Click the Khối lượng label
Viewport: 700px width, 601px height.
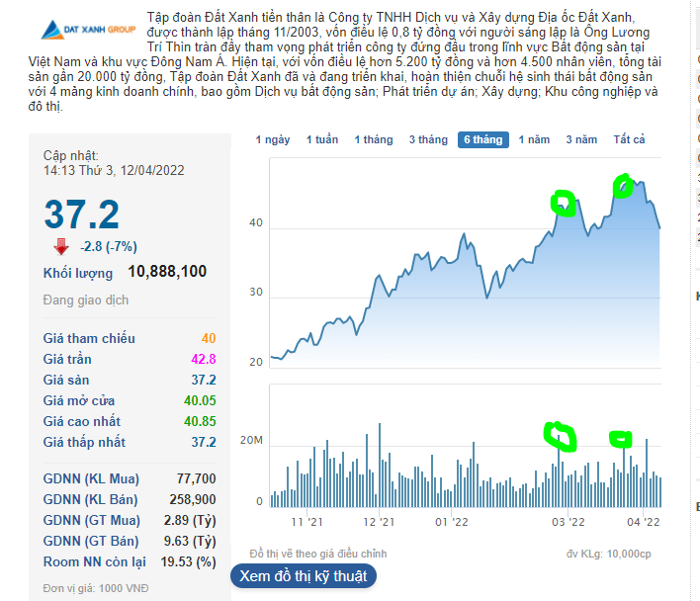(78, 273)
